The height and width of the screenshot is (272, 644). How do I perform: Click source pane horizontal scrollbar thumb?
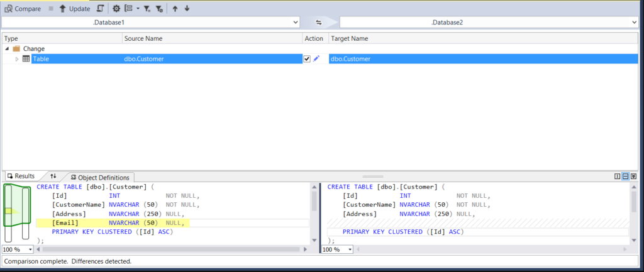(171, 249)
